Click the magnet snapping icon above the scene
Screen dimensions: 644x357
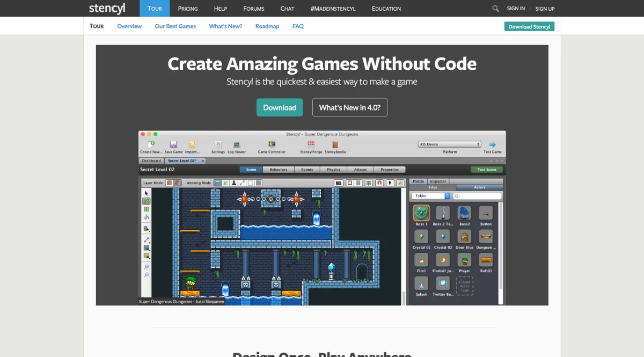point(379,183)
